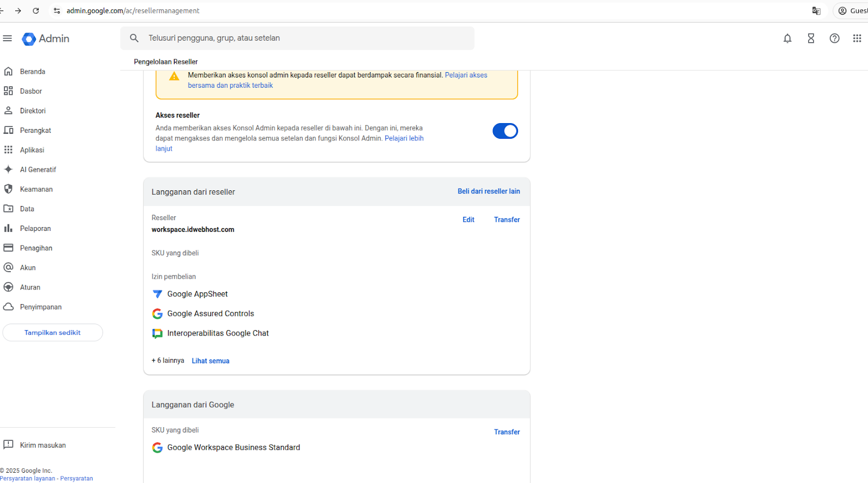Screen dimensions: 868x483
Task: Open the Google apps grid icon
Action: pyautogui.click(x=857, y=38)
